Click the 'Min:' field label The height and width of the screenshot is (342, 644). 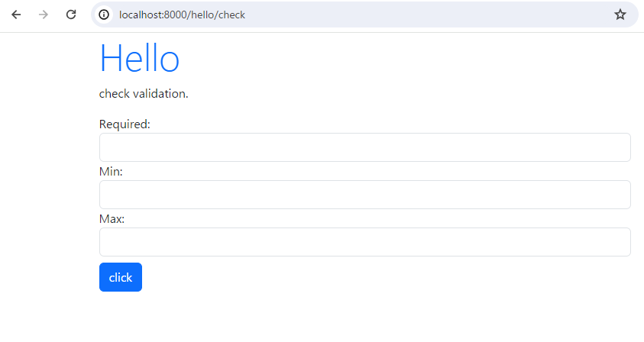point(111,171)
